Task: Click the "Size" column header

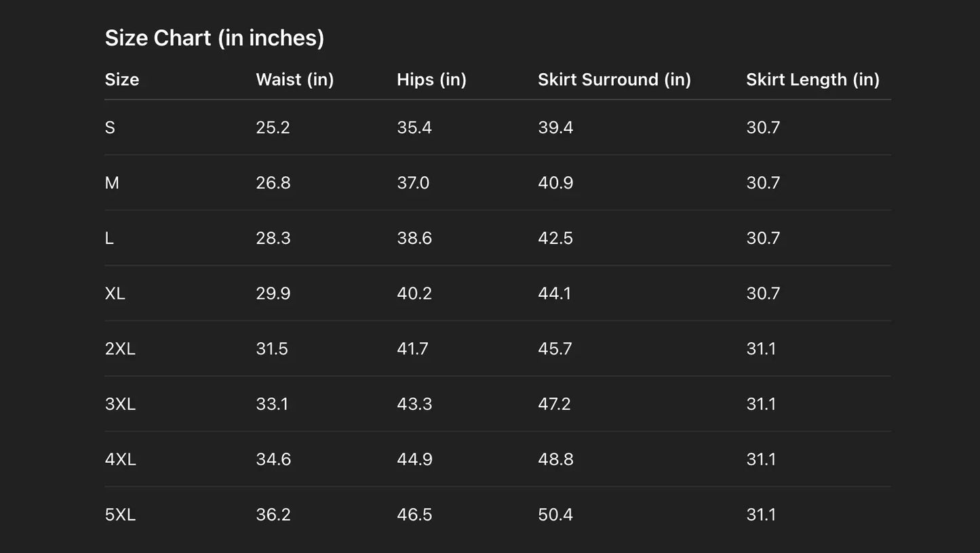Action: click(122, 79)
